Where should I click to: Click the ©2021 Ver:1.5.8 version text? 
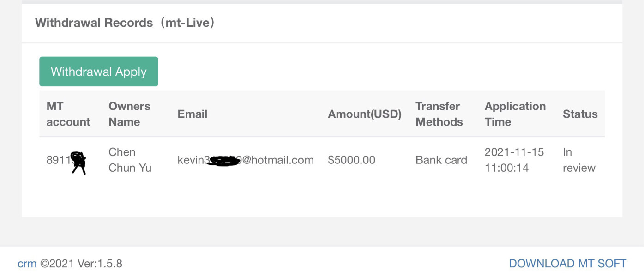pos(81,264)
